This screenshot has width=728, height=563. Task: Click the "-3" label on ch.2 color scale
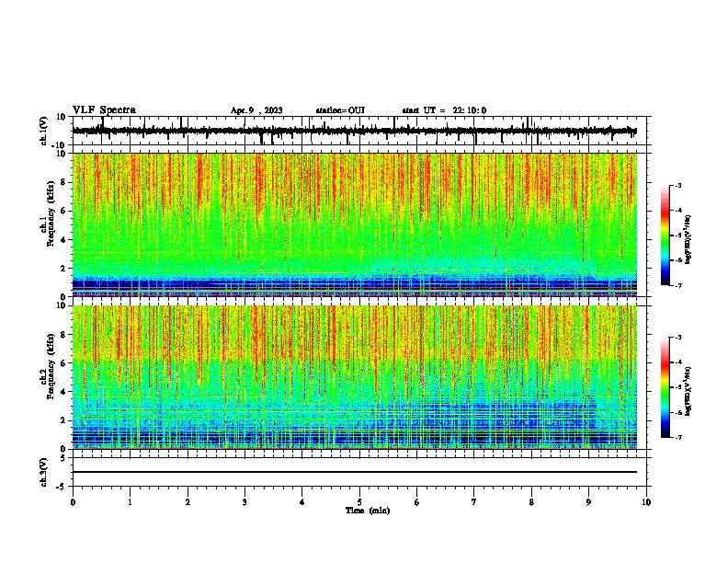coord(677,338)
